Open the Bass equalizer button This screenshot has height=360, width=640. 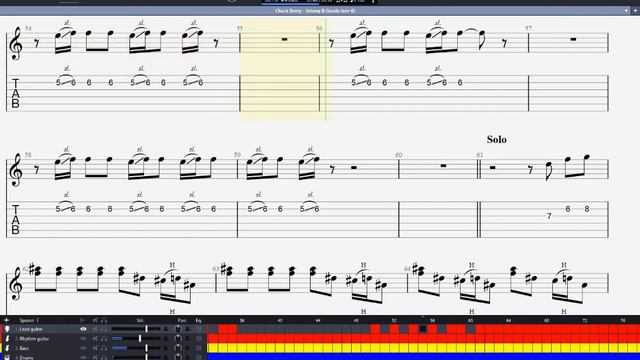pos(199,348)
